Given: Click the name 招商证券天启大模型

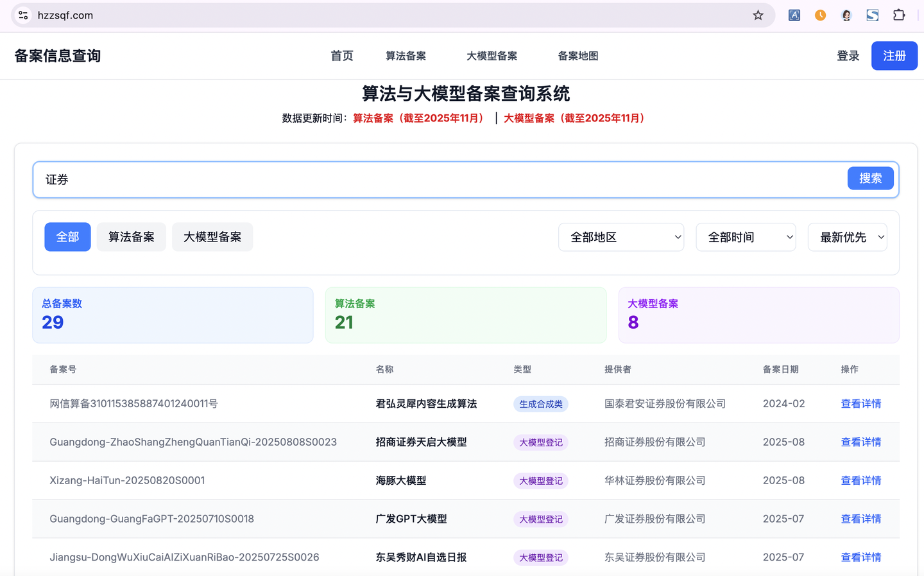Looking at the screenshot, I should point(421,442).
